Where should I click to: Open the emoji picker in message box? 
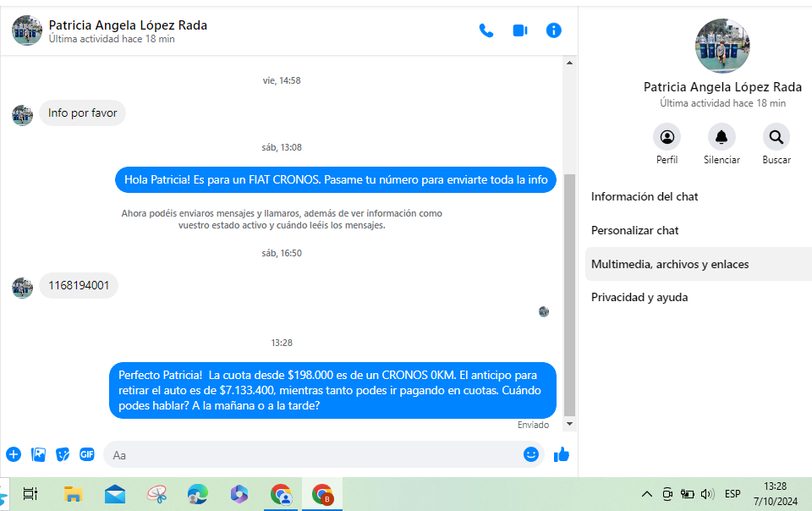coord(531,454)
